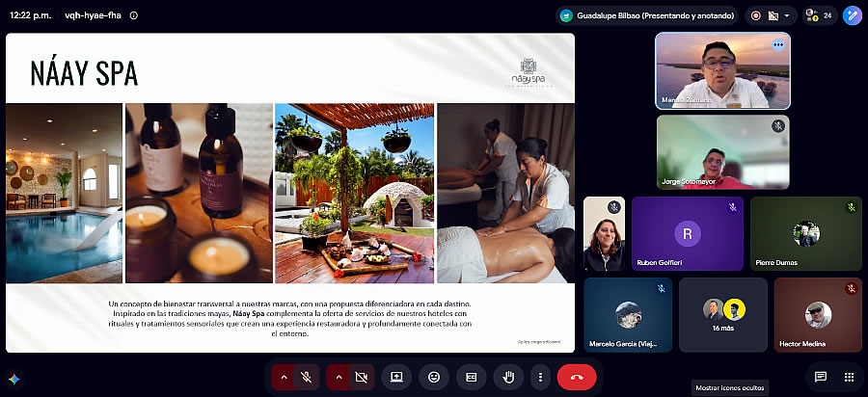Image resolution: width=868 pixels, height=397 pixels.
Task: Open the three-dot more options menu
Action: (x=540, y=377)
